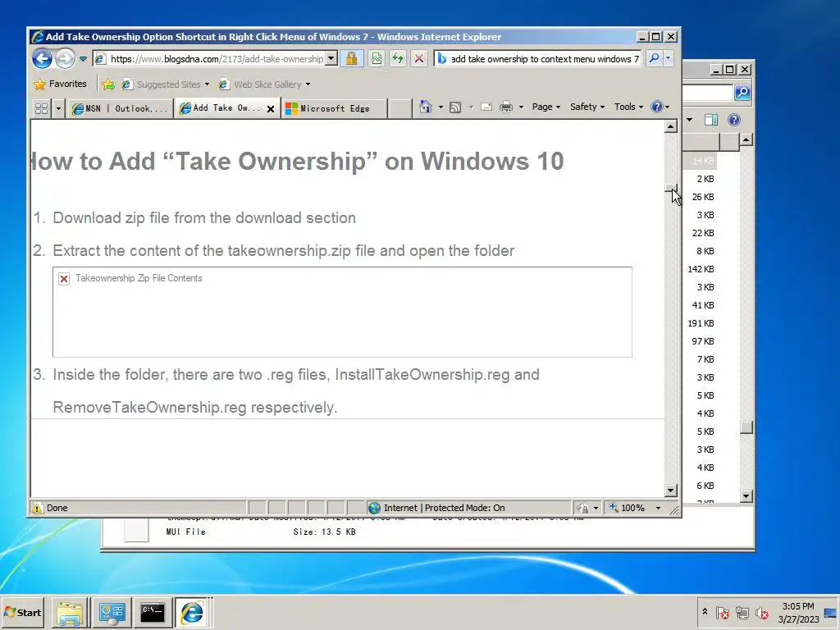This screenshot has height=630, width=840.
Task: Open the Page menu
Action: pyautogui.click(x=546, y=107)
